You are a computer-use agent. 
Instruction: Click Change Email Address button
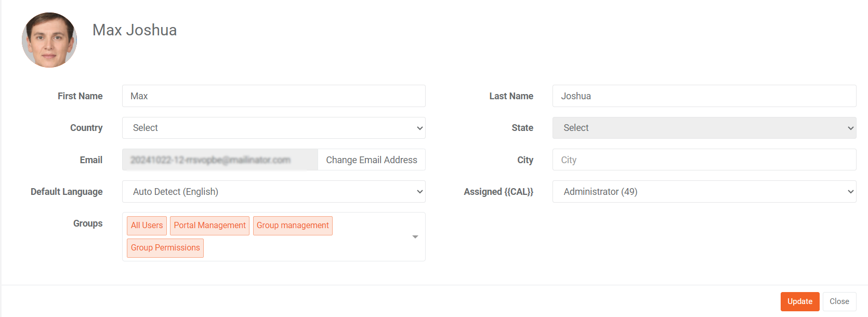[371, 160]
